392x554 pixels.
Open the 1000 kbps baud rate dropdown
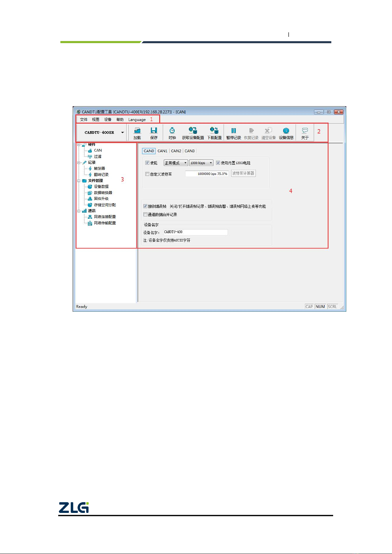201,163
